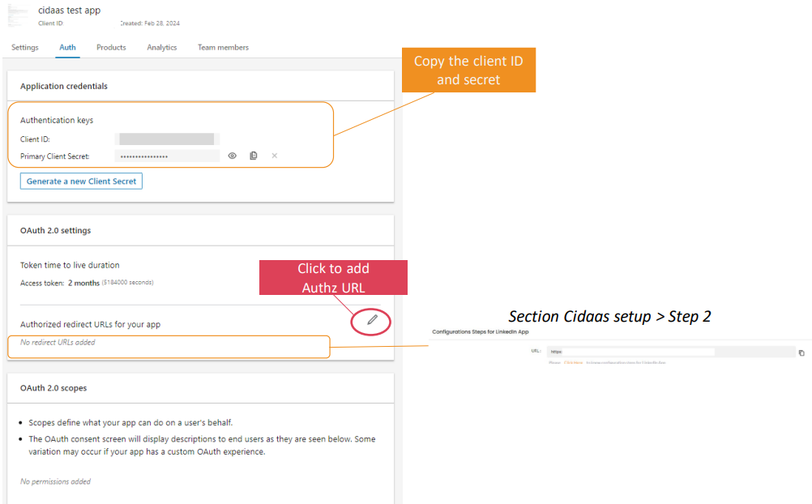Open the Team members tab
Image resolution: width=812 pixels, height=504 pixels.
coord(222,47)
